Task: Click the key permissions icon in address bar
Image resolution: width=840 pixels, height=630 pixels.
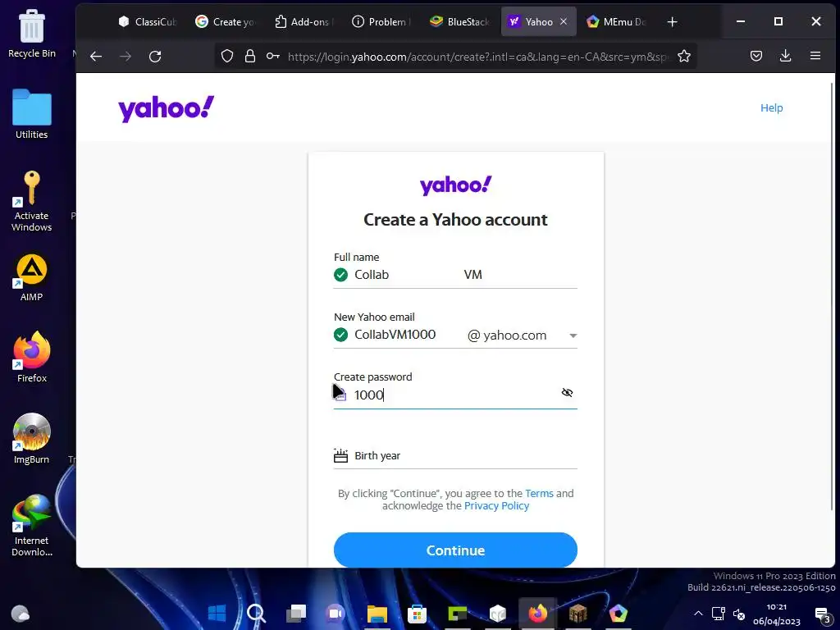Action: [272, 56]
